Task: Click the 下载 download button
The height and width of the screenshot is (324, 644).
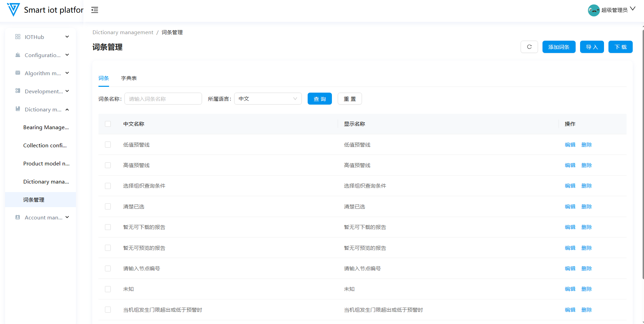Action: pyautogui.click(x=620, y=47)
